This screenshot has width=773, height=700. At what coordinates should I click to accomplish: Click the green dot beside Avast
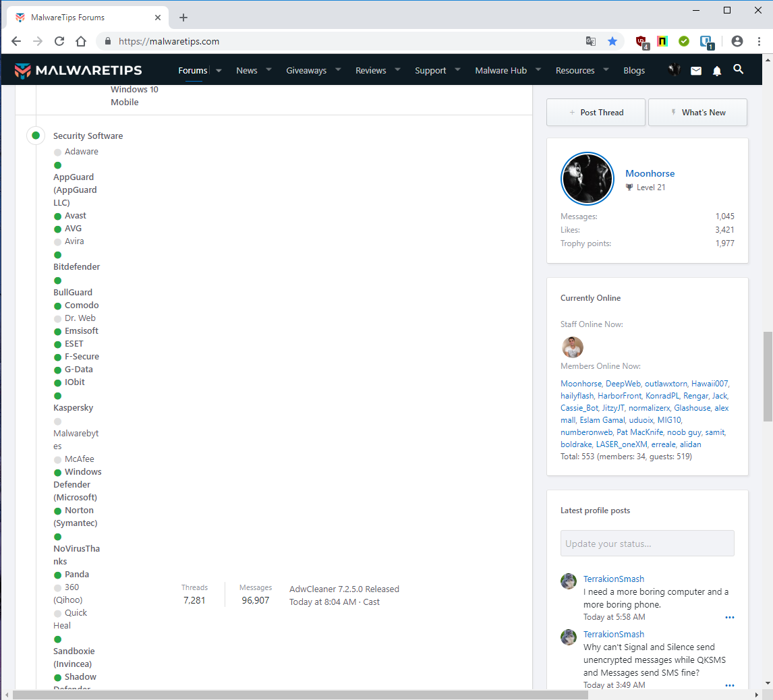tap(58, 216)
